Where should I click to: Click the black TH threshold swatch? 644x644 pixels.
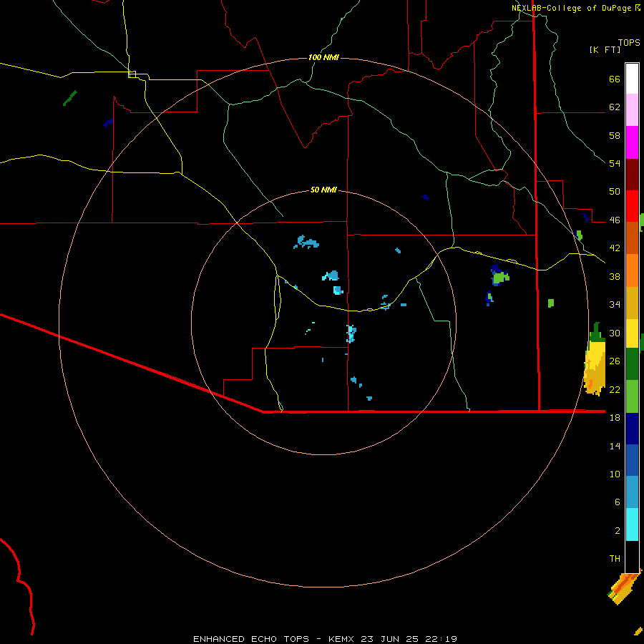[x=632, y=557]
